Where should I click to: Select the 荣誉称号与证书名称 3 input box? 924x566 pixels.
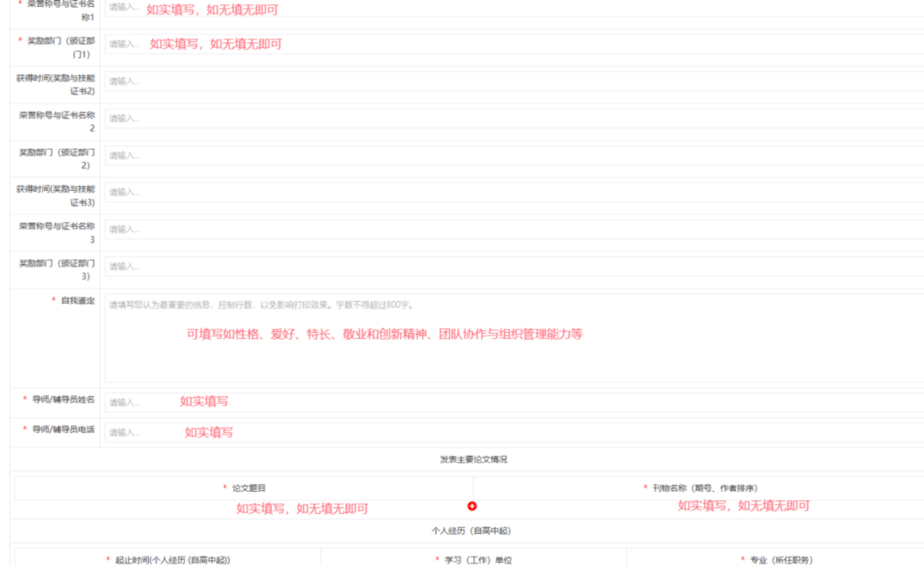click(514, 230)
